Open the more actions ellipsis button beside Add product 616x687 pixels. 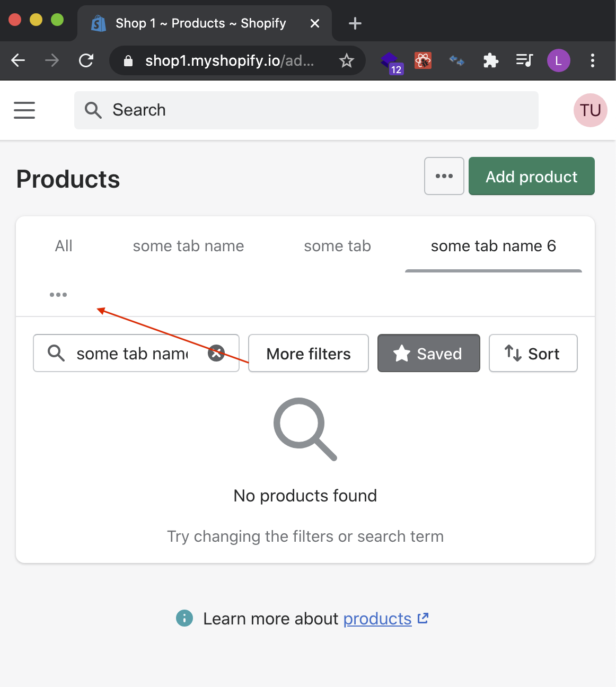click(x=444, y=176)
